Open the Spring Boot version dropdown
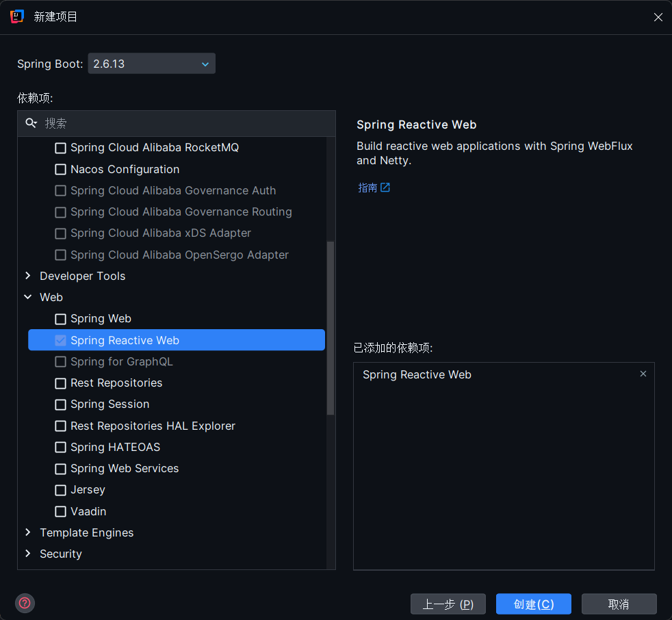Image resolution: width=672 pixels, height=620 pixels. [x=151, y=64]
